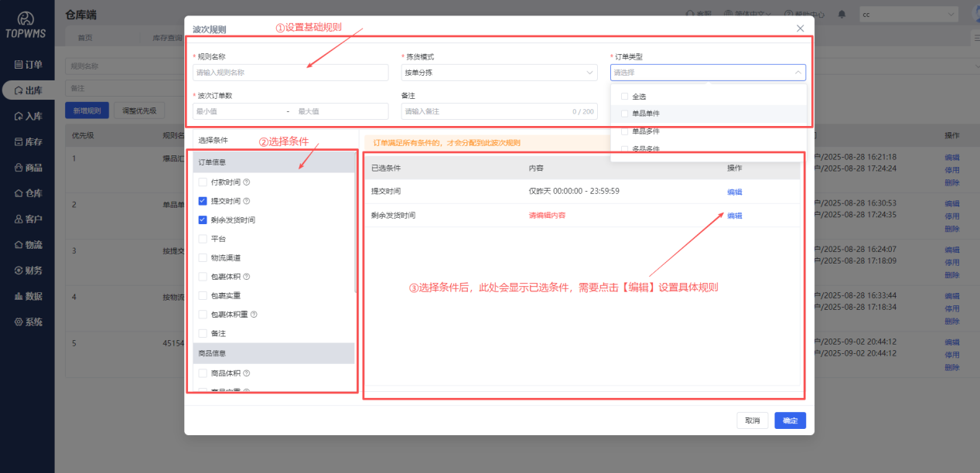Click the 取消 button
This screenshot has width=980, height=473.
[752, 420]
